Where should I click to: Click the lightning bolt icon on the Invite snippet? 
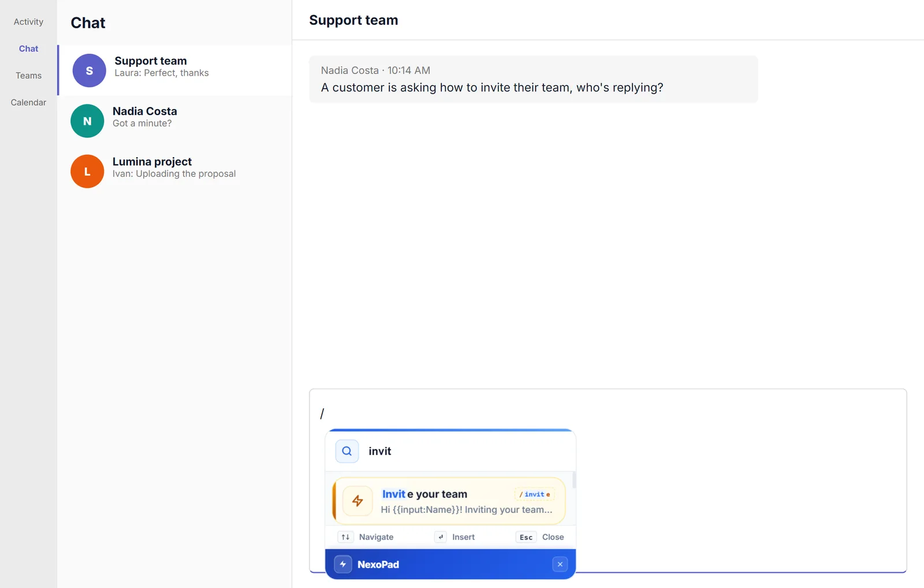point(357,501)
